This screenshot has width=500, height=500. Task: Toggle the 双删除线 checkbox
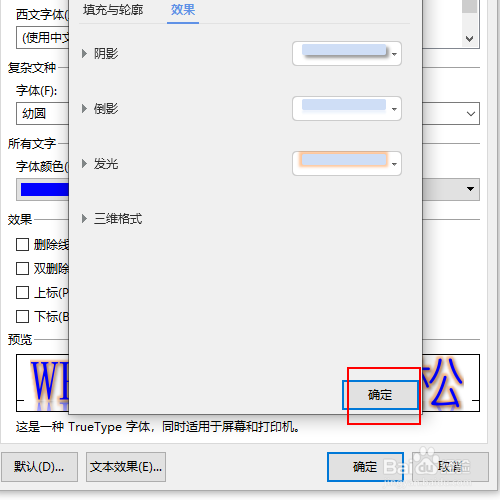click(x=23, y=268)
